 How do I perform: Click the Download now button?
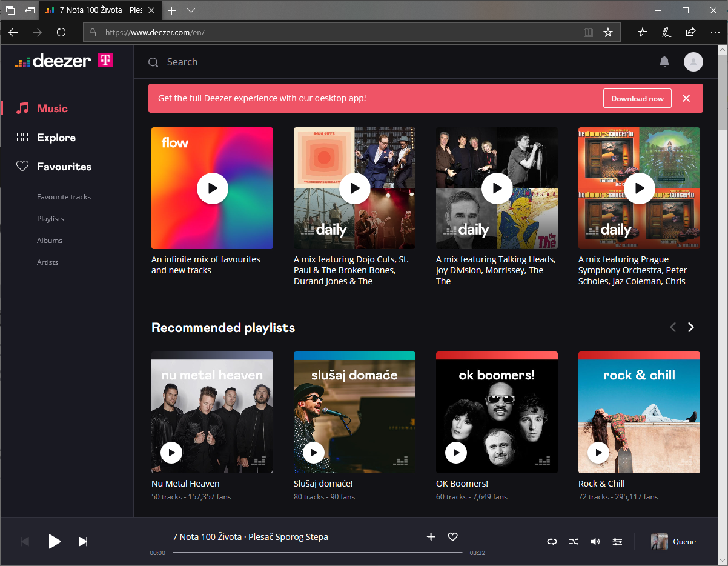click(637, 98)
